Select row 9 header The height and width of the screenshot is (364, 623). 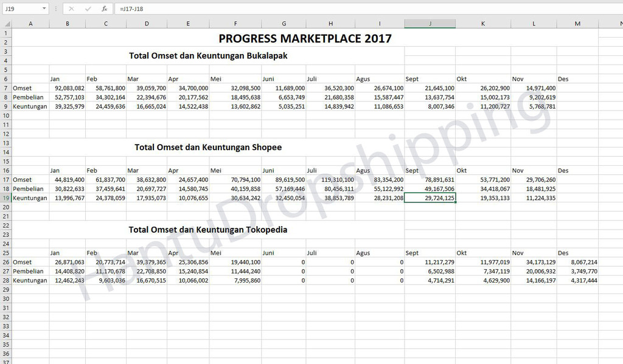pyautogui.click(x=6, y=106)
